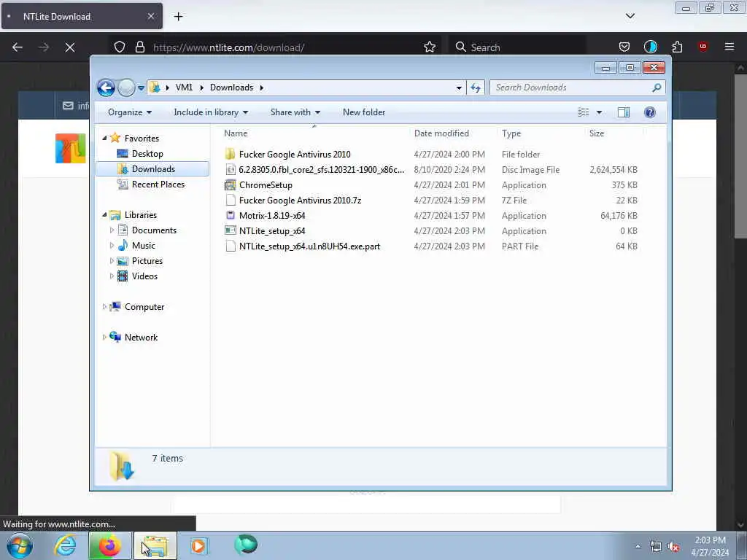Screen dimensions: 747x560
Task: Open address bar history dropdown
Action: (459, 87)
